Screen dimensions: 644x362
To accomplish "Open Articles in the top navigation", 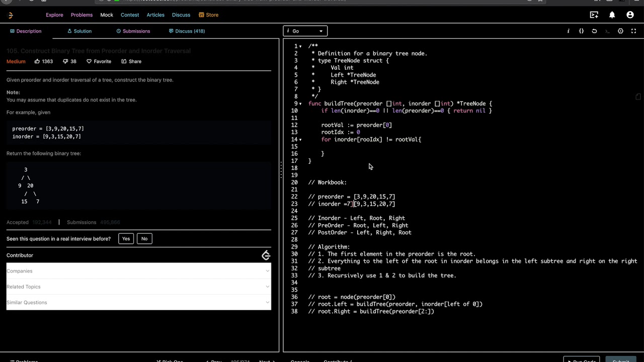I will [155, 15].
